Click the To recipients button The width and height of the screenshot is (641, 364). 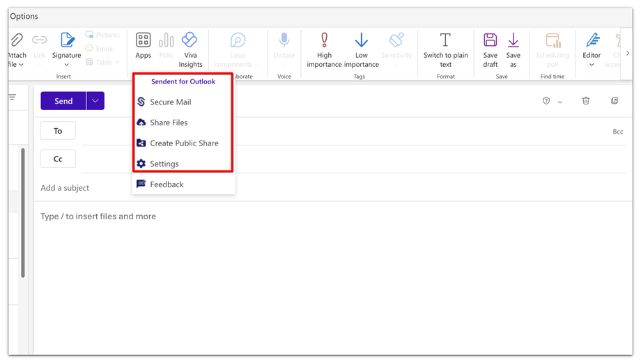click(x=58, y=131)
